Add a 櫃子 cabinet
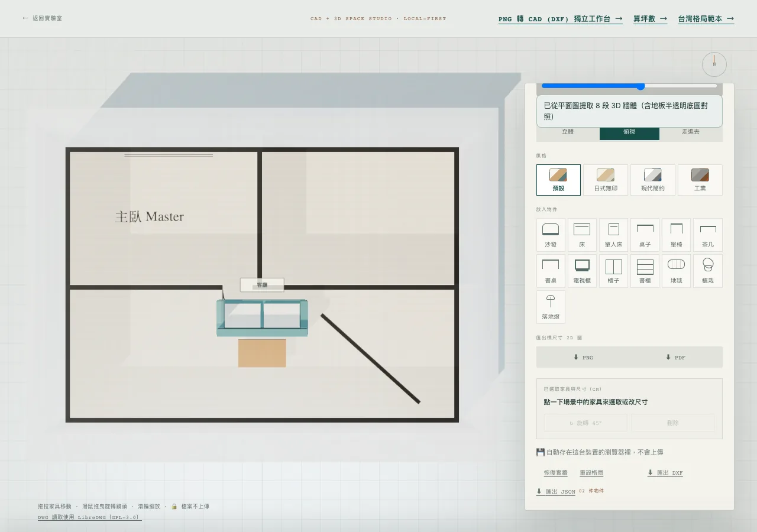757x532 pixels. click(x=613, y=271)
